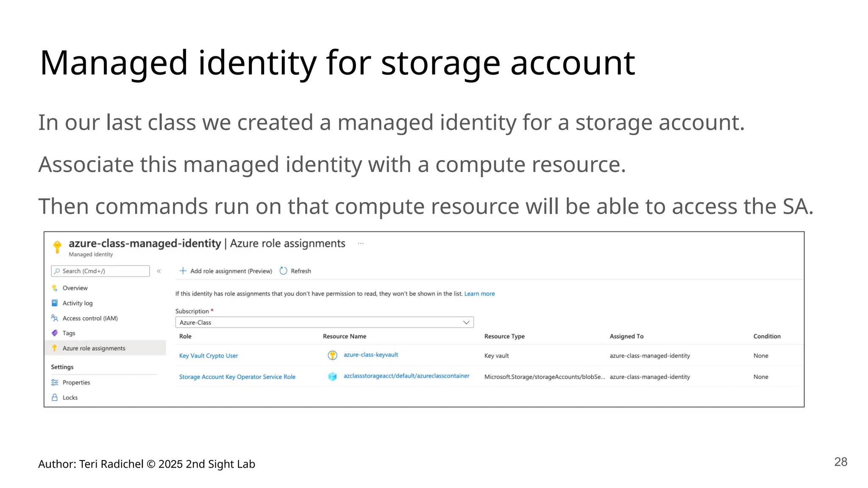Click the Locks padlock icon
868x488 pixels.
(55, 397)
